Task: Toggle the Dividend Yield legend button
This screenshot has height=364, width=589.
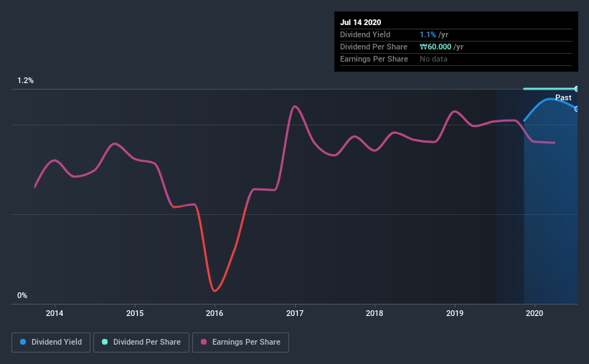Action: pyautogui.click(x=51, y=343)
